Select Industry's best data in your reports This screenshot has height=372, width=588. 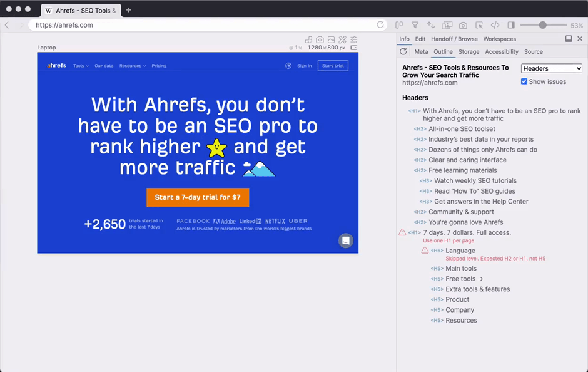click(481, 139)
